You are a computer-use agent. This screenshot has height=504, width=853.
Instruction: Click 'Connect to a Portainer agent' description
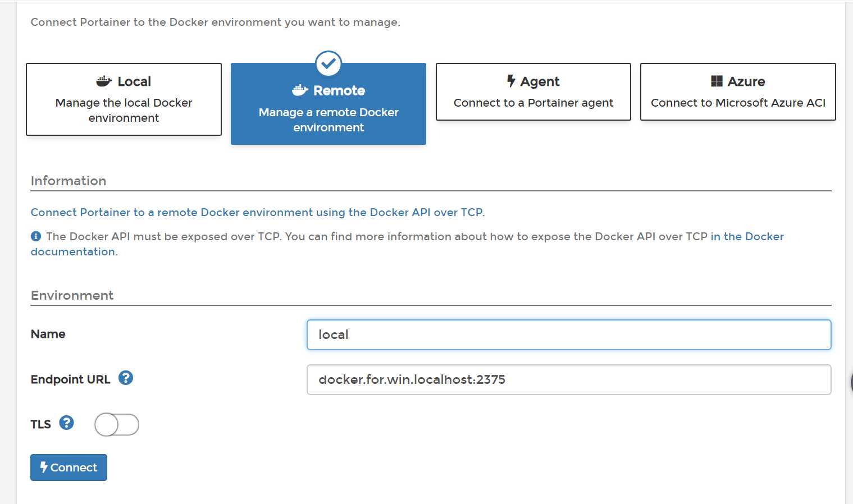[533, 103]
